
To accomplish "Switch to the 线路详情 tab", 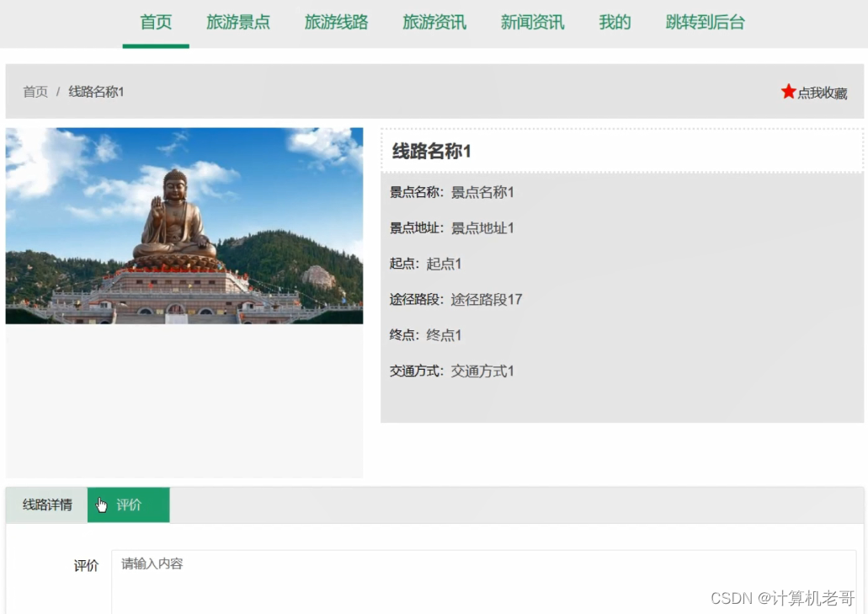I will pos(47,505).
